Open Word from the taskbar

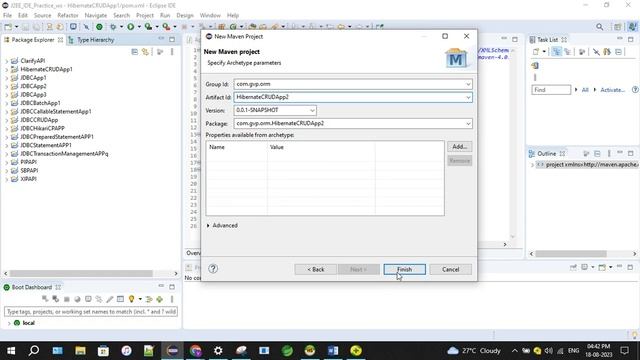pos(333,351)
